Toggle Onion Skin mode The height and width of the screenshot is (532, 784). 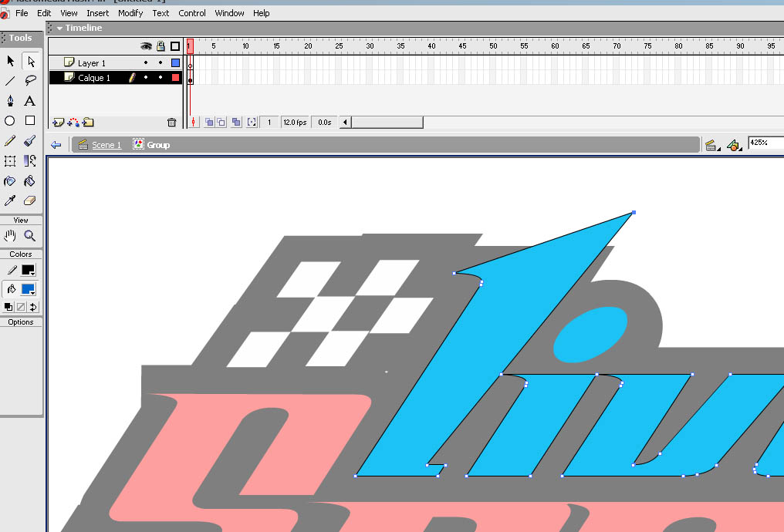(x=209, y=123)
